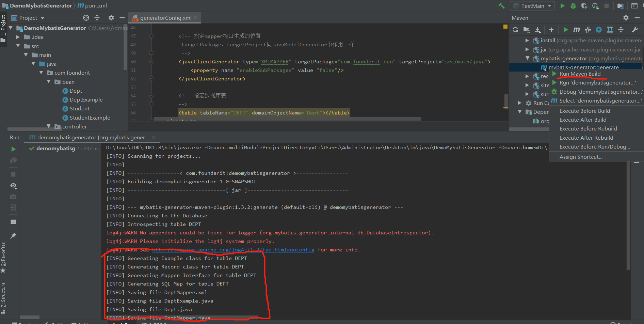Hide the Maven tool window
Screen dimensions: 644x324
[x=637, y=18]
